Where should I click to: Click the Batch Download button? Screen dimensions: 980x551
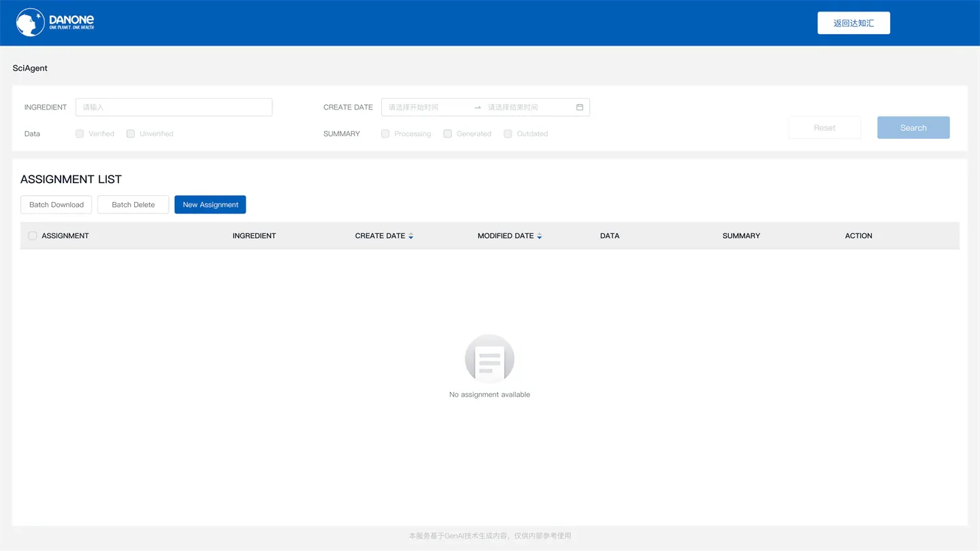(x=56, y=204)
